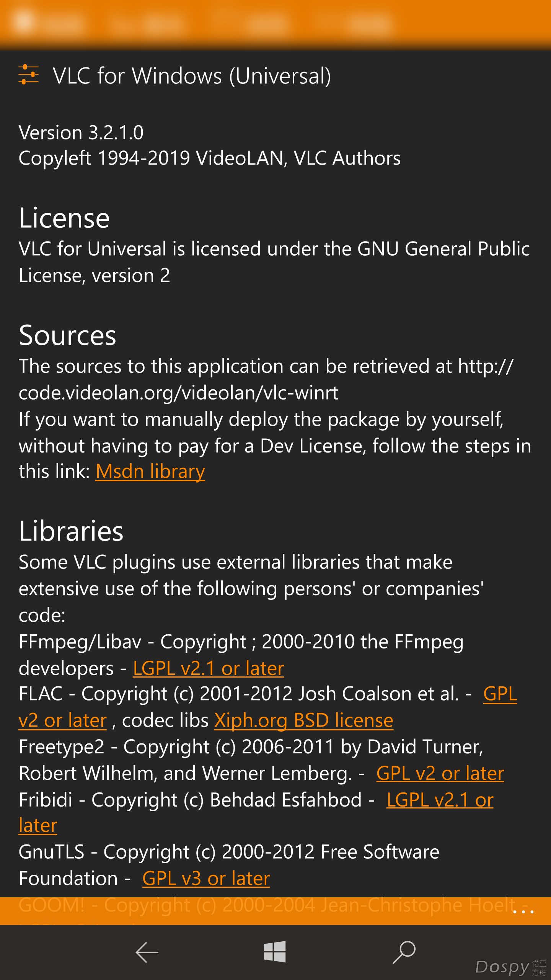
Task: Open GnuTLS GPL v3 or later link
Action: click(206, 879)
